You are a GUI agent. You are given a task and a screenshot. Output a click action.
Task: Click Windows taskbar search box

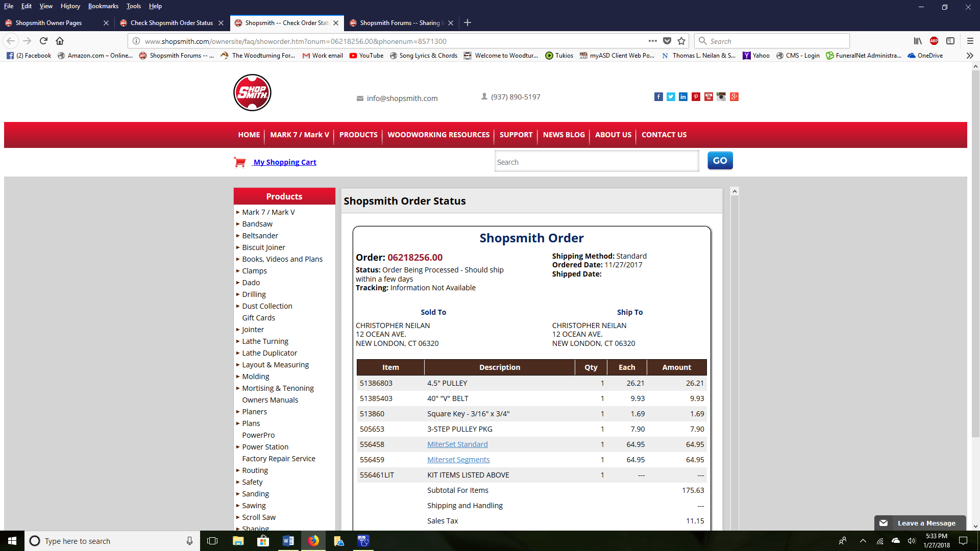(112, 541)
